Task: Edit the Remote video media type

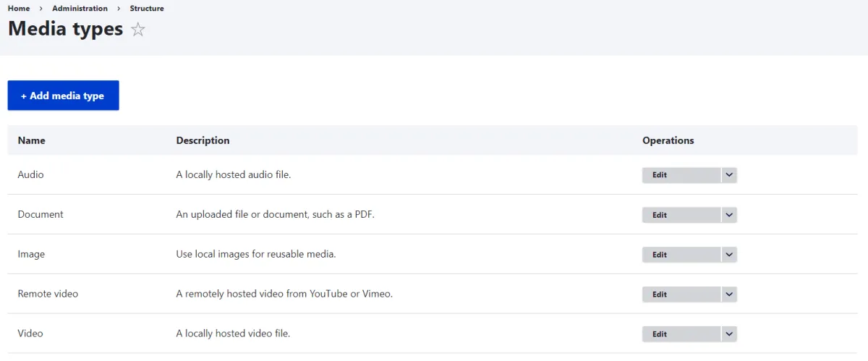Action: [681, 294]
